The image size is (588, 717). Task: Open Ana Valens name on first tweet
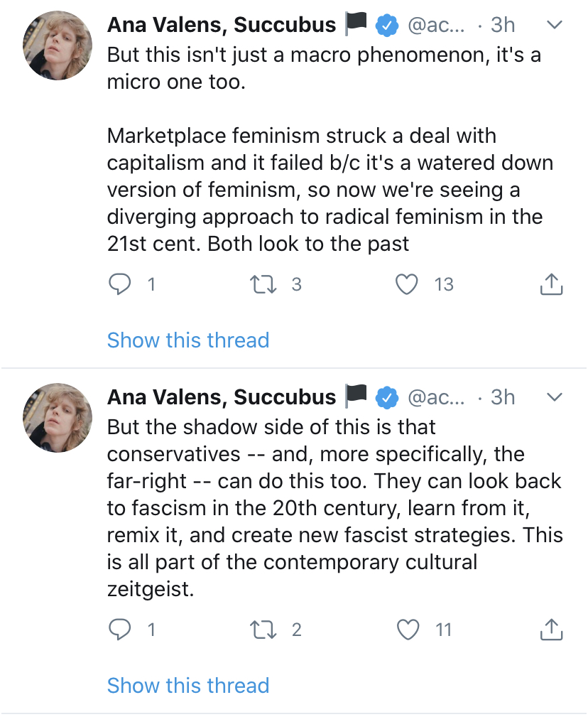(x=221, y=25)
